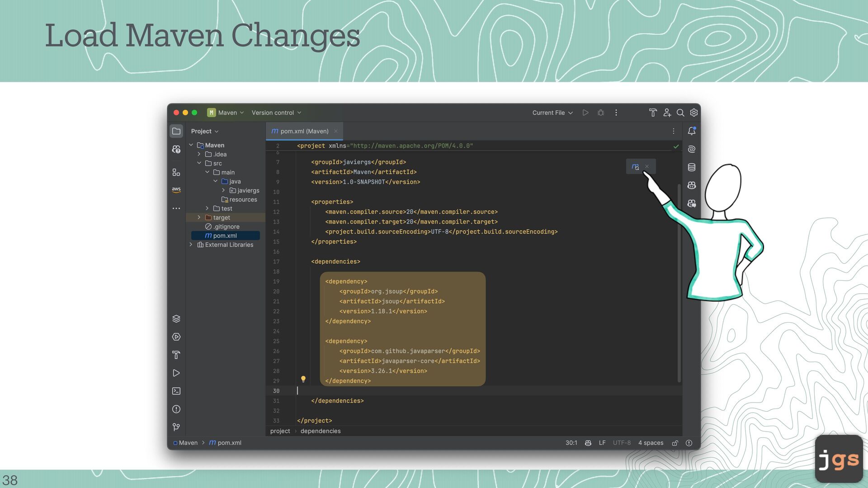Expand External Libraries node

pyautogui.click(x=191, y=244)
